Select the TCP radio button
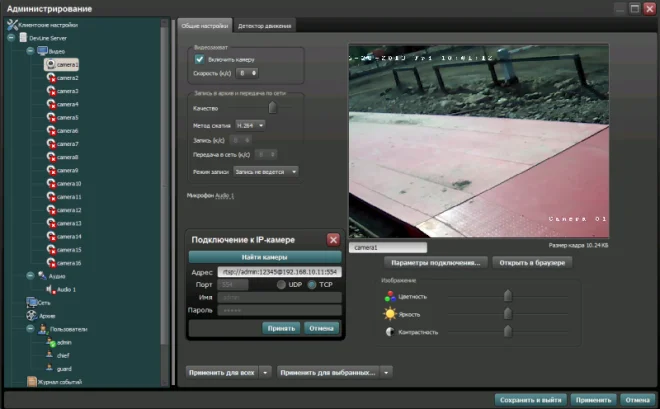Image resolution: width=660 pixels, height=409 pixels. 311,285
